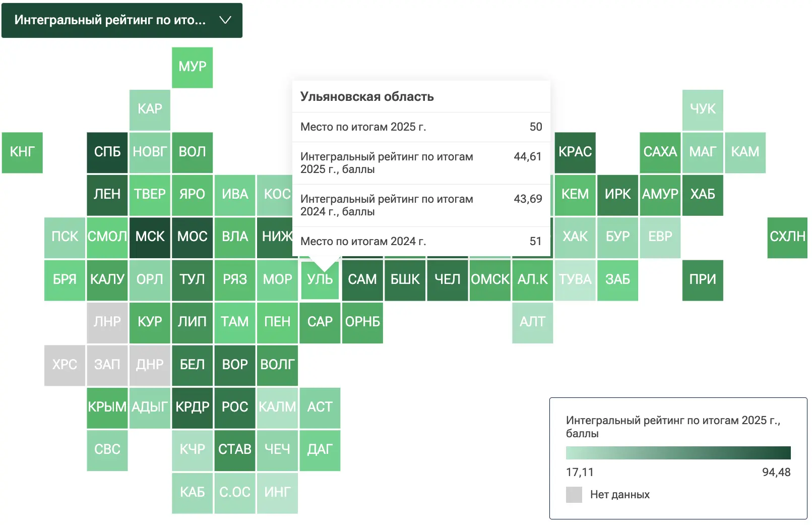The image size is (812, 525).
Task: Click the dropdown chevron arrow
Action: coord(225,20)
